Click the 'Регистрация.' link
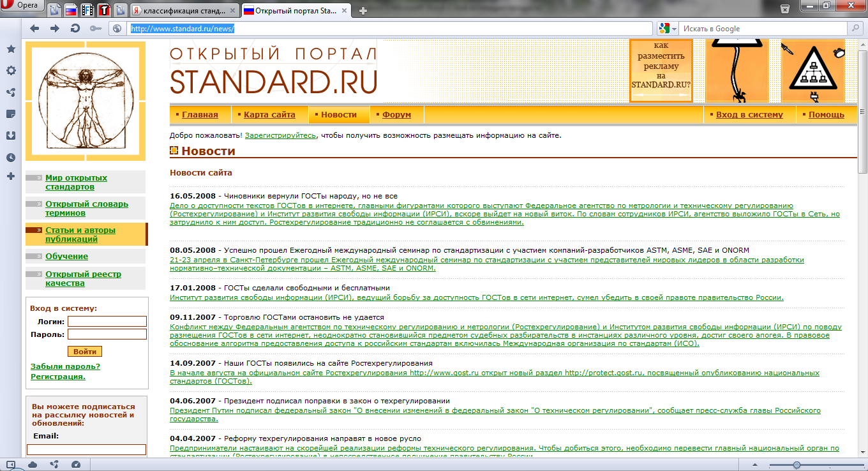868x471 pixels. pos(58,377)
